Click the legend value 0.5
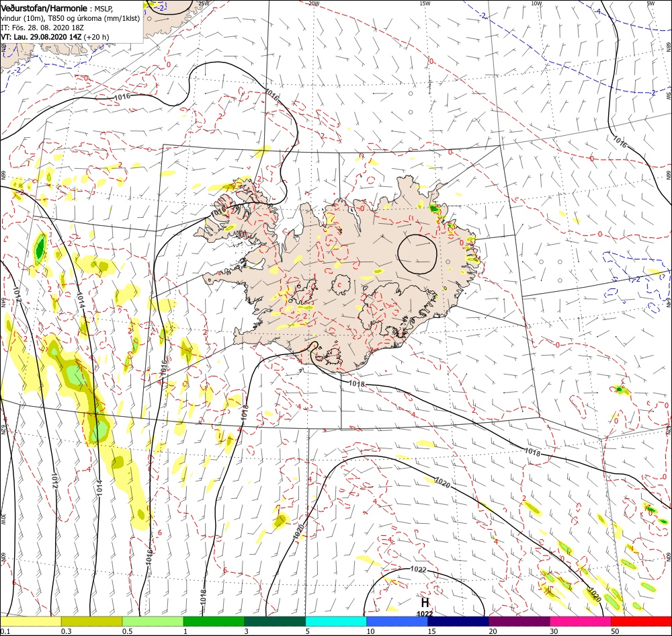 [x=127, y=631]
